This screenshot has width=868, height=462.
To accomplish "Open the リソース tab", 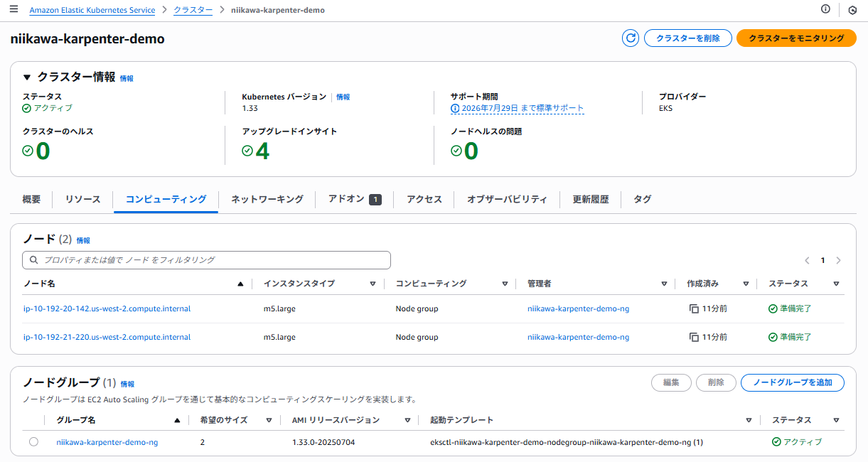I will click(x=82, y=200).
